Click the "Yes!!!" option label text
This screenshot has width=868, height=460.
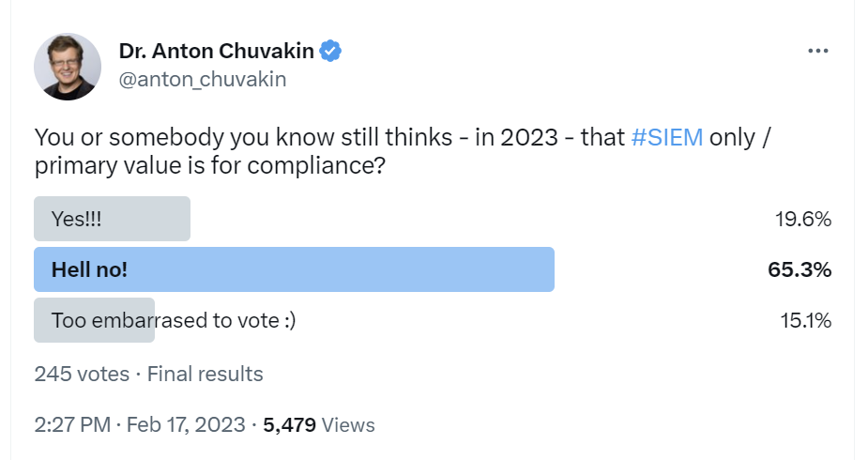76,220
